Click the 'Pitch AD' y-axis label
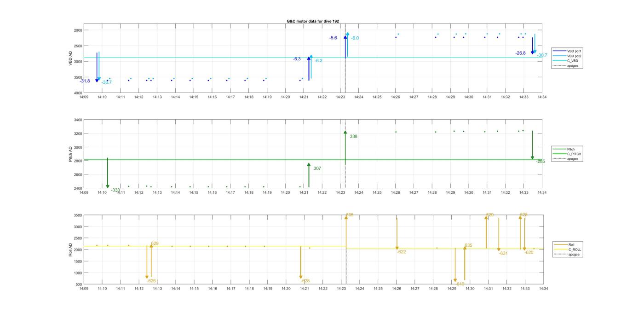The image size is (644, 319). 70,154
